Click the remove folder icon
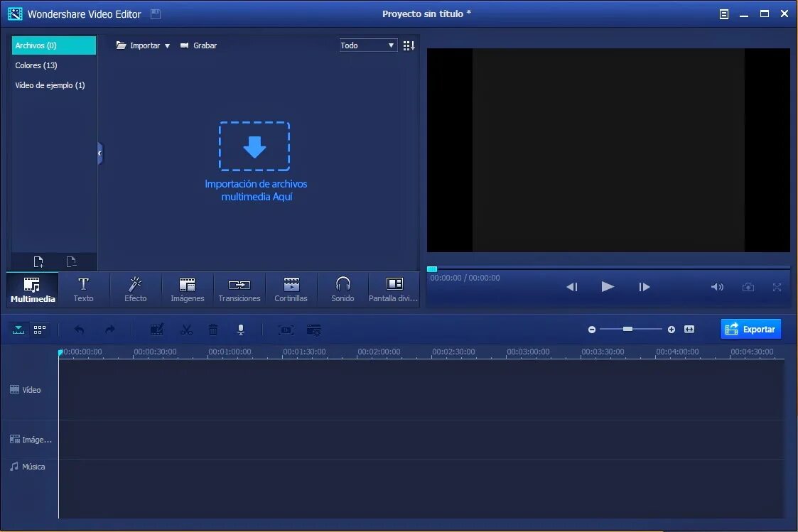Viewport: 798px width, 532px height. click(71, 262)
